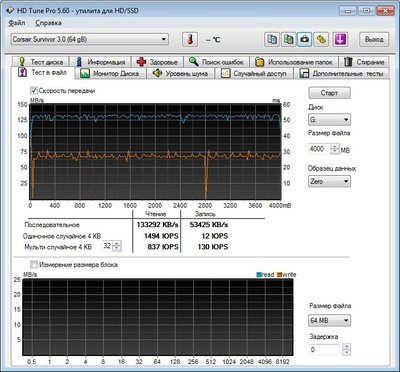Open the Диск G: dropdown
Image resolution: width=400 pixels, height=372 pixels.
tap(329, 119)
